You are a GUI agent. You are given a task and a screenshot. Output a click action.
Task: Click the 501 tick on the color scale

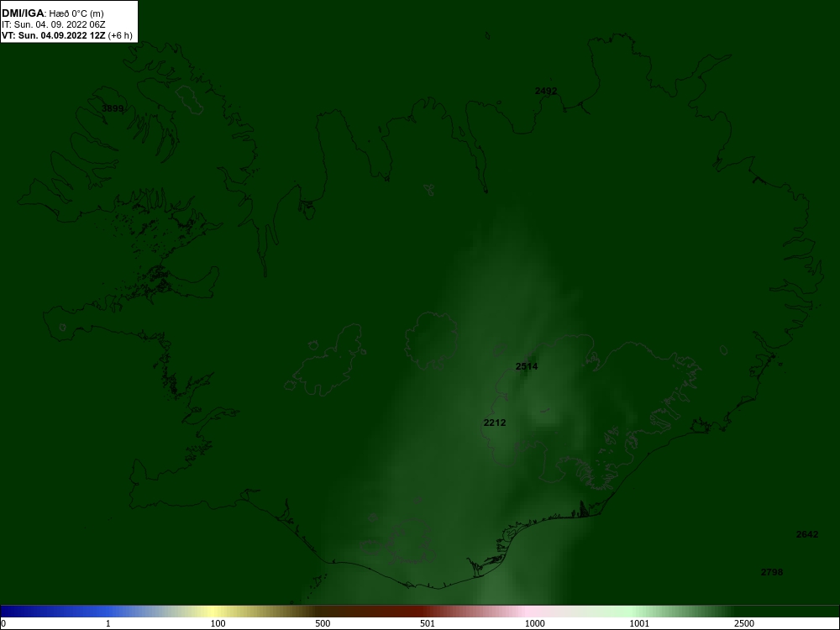[428, 623]
